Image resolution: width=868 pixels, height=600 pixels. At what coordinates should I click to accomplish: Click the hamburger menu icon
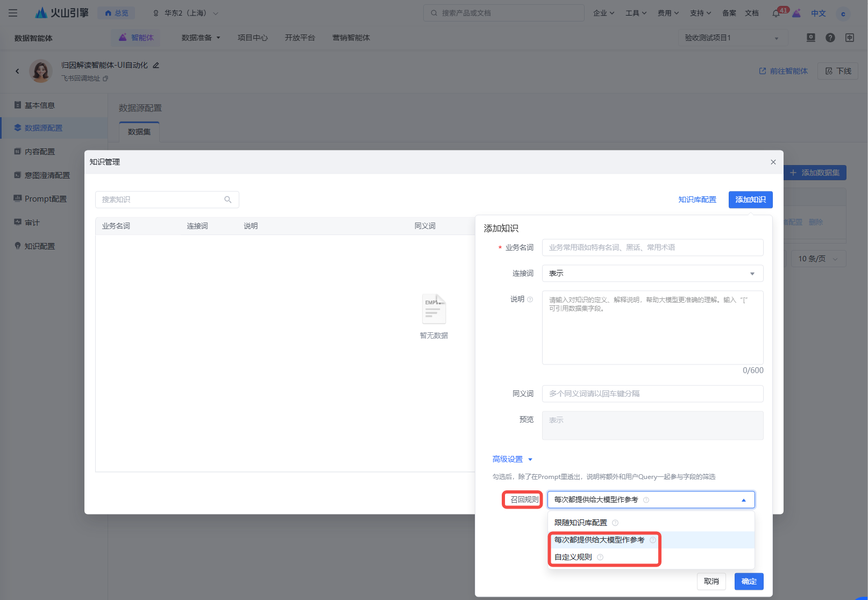coord(13,13)
